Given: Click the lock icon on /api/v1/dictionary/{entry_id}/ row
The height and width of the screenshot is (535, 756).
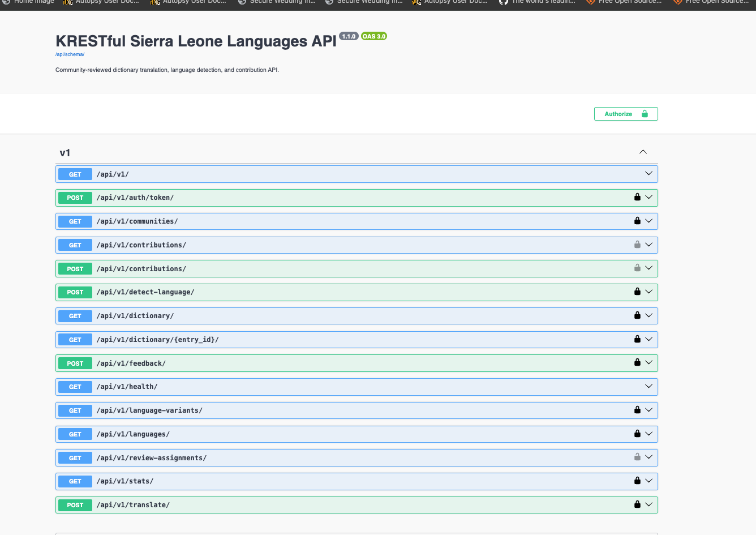Looking at the screenshot, I should point(637,339).
